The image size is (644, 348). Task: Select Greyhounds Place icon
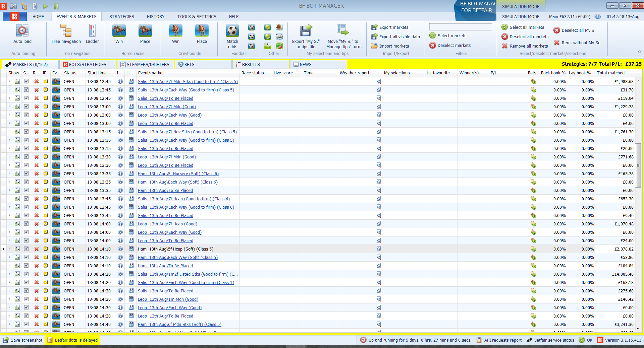click(202, 31)
